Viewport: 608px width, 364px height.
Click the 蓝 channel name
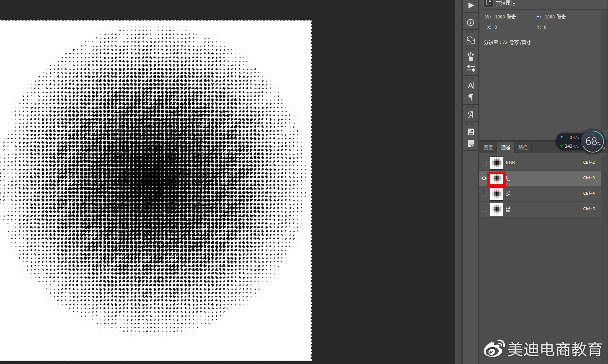point(508,209)
